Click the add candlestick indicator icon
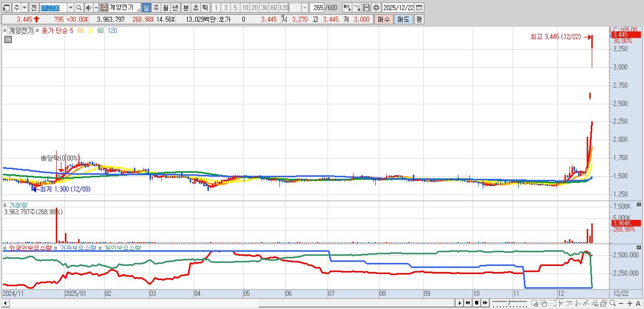 [347, 8]
